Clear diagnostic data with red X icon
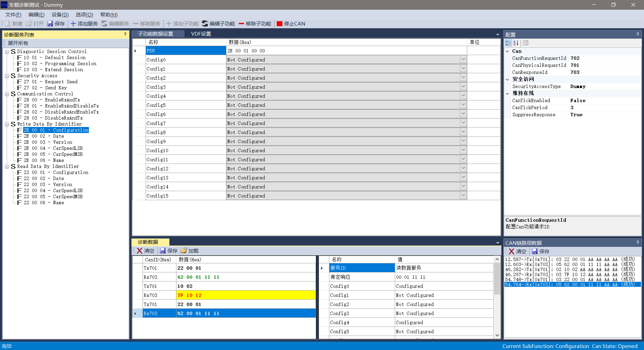 pyautogui.click(x=140, y=251)
